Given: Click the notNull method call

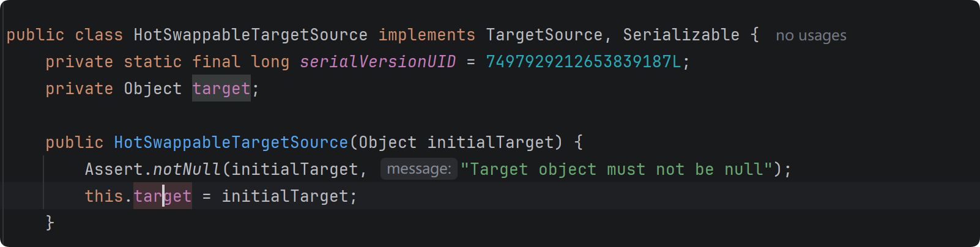Looking at the screenshot, I should tap(187, 169).
